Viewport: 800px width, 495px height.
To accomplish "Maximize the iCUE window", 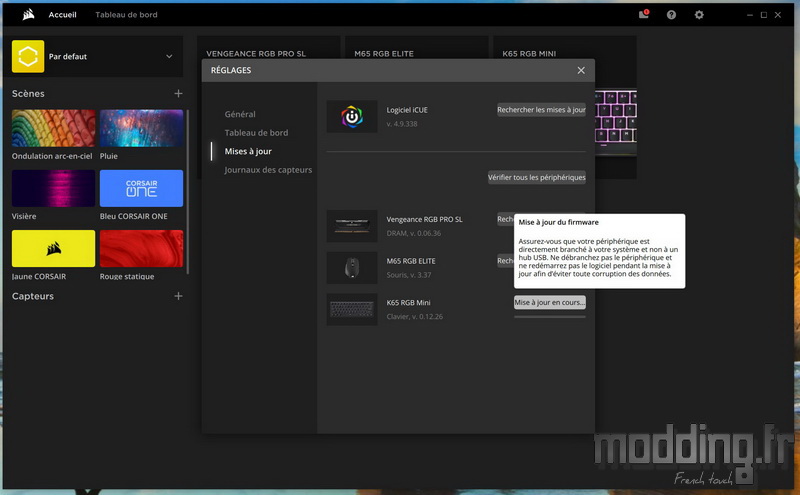I will coord(764,15).
